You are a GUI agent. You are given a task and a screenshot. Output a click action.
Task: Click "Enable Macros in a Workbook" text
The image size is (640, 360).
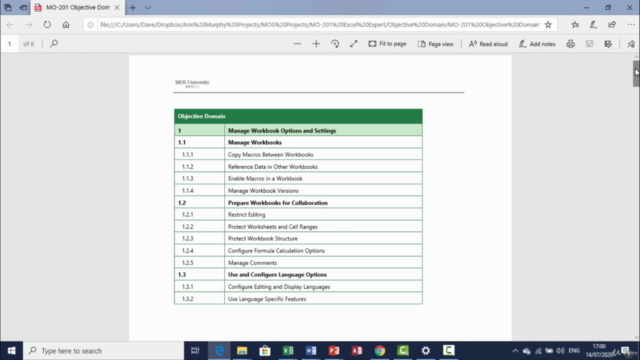(x=265, y=178)
